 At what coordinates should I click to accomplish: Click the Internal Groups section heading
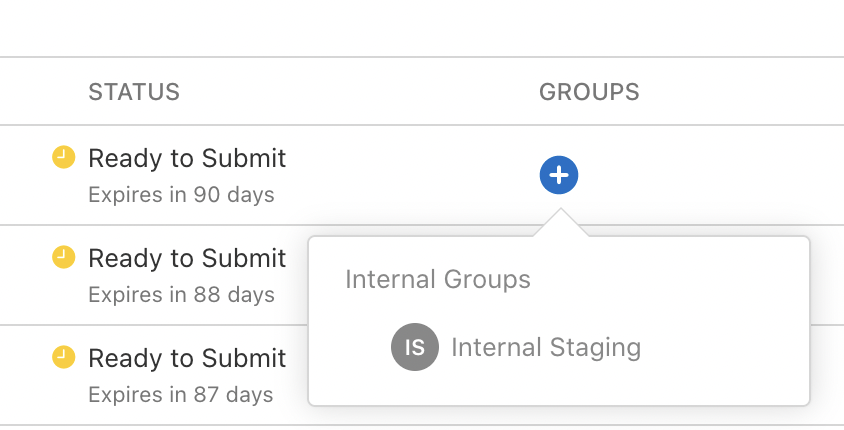click(x=437, y=279)
